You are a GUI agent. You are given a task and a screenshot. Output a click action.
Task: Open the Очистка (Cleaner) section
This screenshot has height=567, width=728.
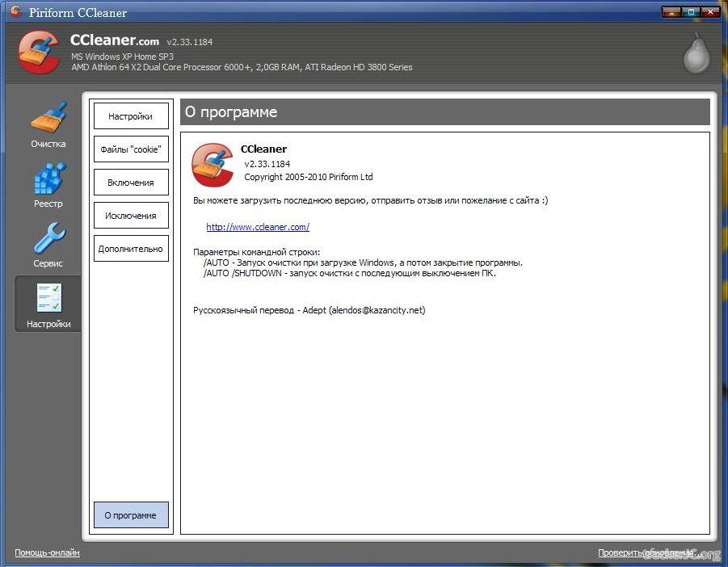click(48, 124)
